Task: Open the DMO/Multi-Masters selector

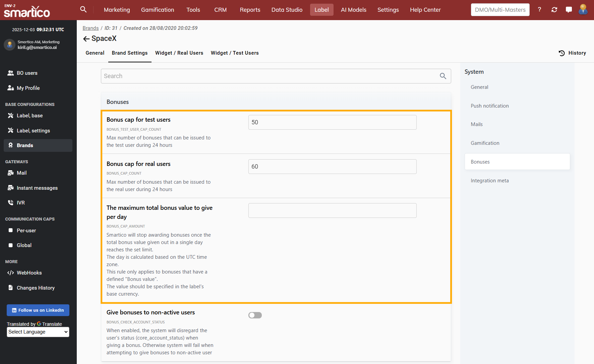Action: click(x=500, y=10)
